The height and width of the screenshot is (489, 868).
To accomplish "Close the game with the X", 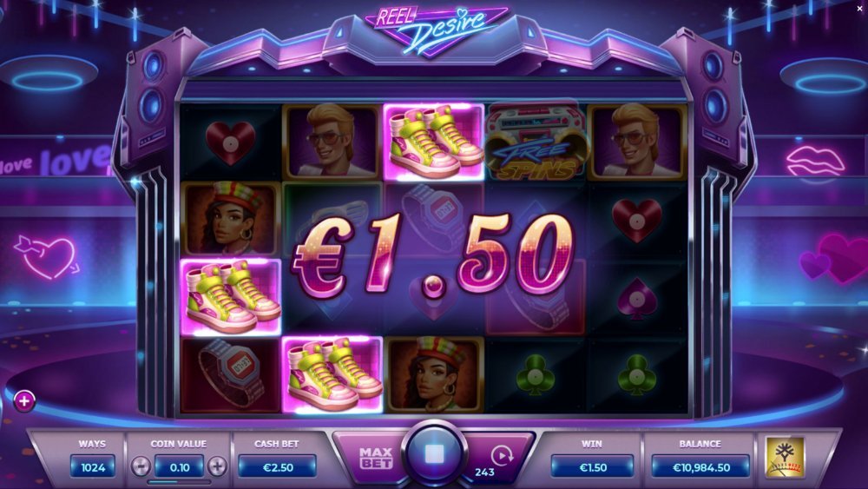I will coord(859,9).
